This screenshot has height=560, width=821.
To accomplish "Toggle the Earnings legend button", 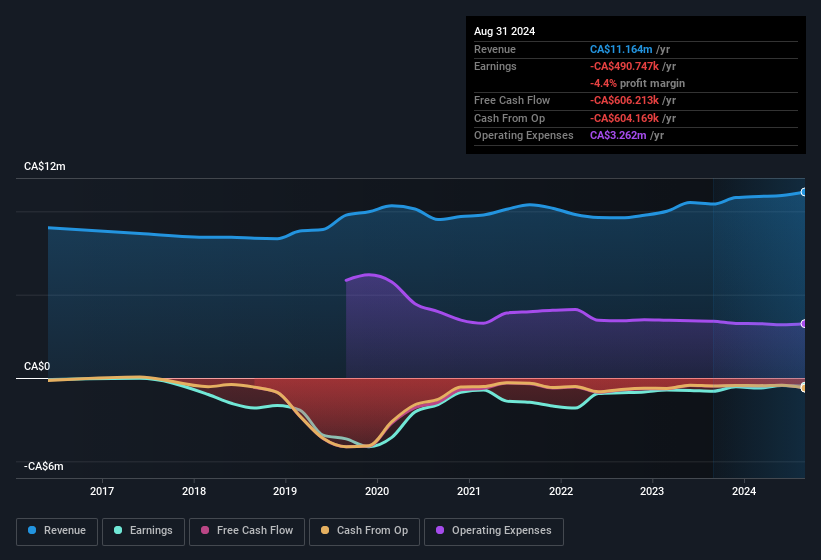I will (x=143, y=532).
